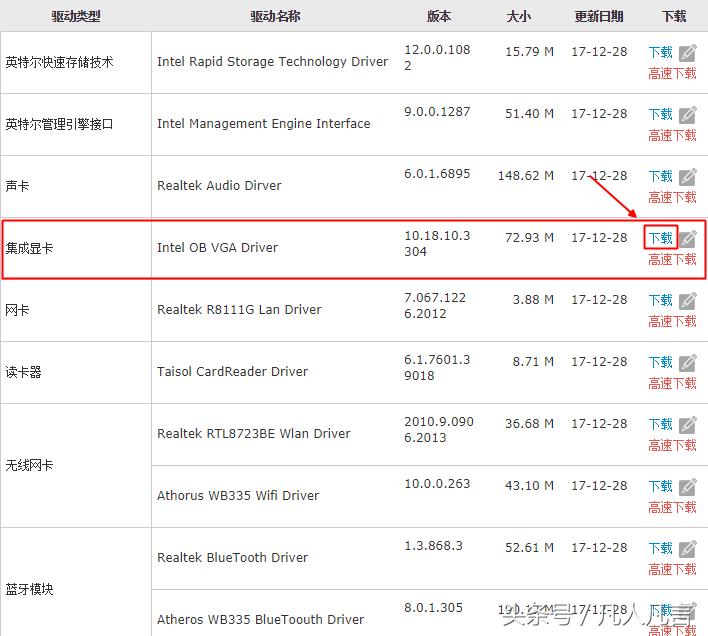Click size value 52.61 M
708x636 pixels.
[529, 547]
